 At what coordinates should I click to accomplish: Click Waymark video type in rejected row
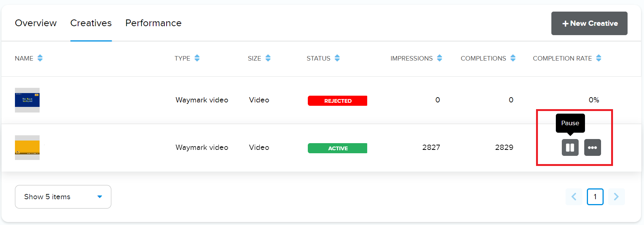click(x=202, y=100)
